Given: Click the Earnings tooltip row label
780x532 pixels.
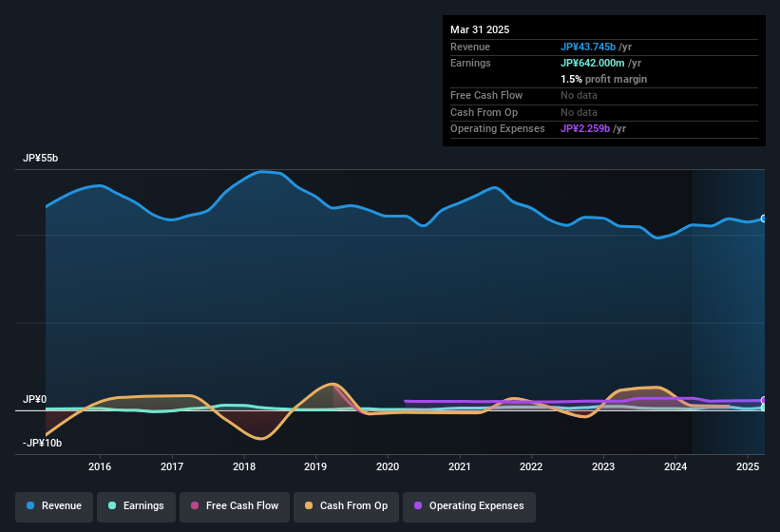Looking at the screenshot, I should click(x=470, y=63).
